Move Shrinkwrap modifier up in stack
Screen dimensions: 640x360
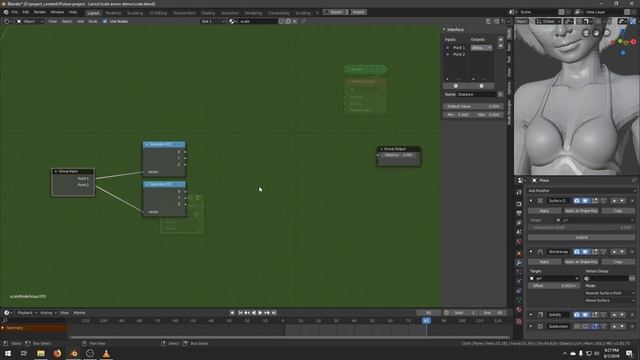click(614, 252)
